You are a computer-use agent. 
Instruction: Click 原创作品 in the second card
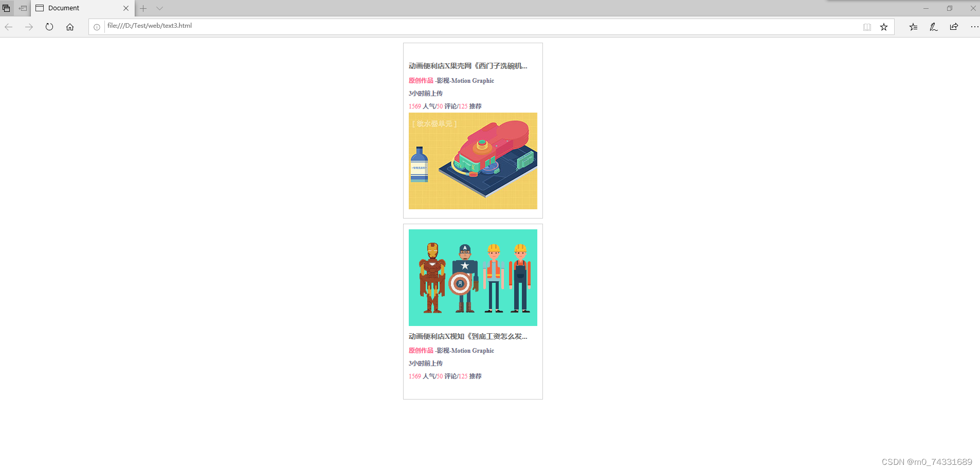421,351
